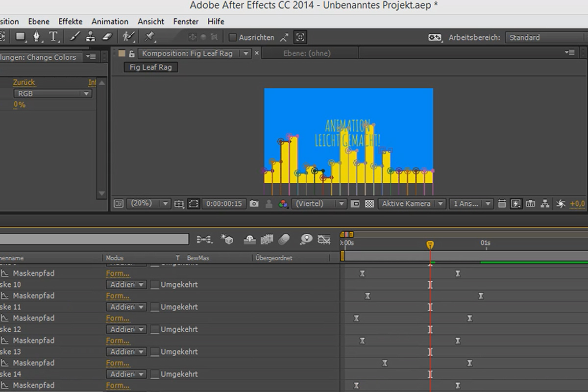Select the Clone Stamp tool
The image size is (588, 392).
pyautogui.click(x=91, y=37)
